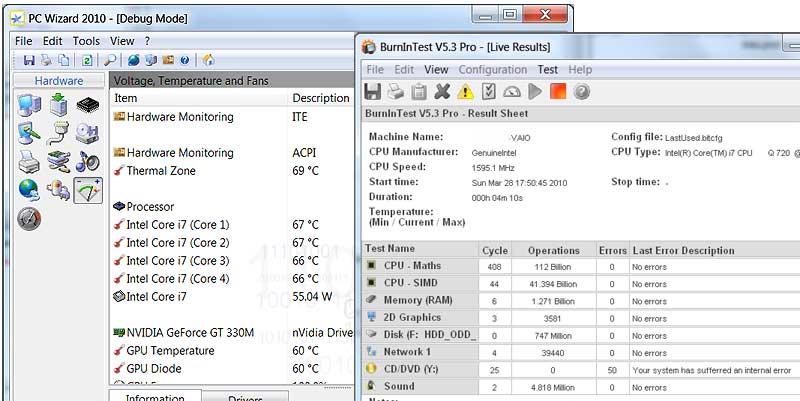Screen dimensions: 800x401
Task: Switch to the Information tab in PC Wizard
Action: 155,396
